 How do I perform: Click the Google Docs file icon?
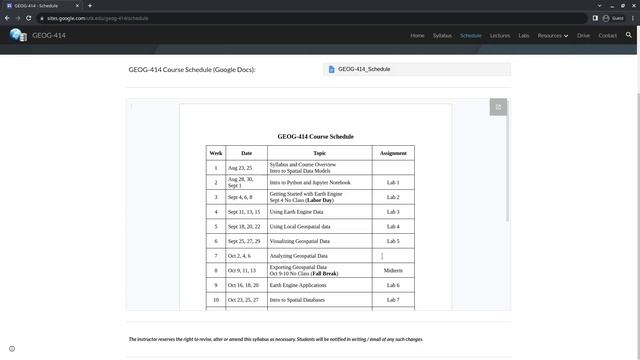331,69
